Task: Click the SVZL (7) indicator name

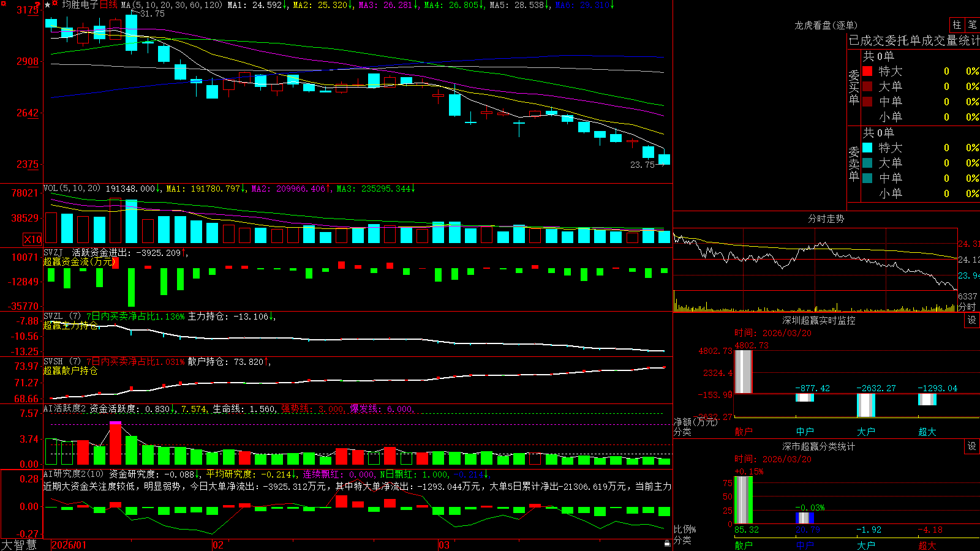Action: click(x=62, y=317)
